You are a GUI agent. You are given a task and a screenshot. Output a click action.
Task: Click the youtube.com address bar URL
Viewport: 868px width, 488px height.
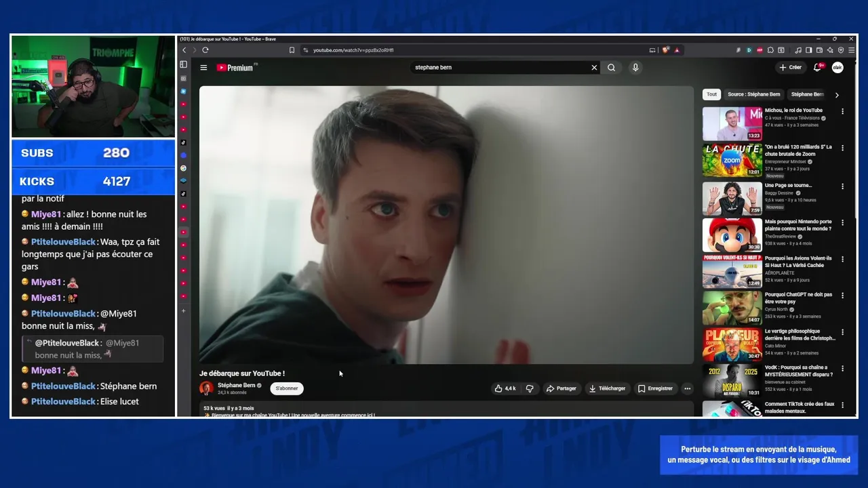pyautogui.click(x=353, y=50)
